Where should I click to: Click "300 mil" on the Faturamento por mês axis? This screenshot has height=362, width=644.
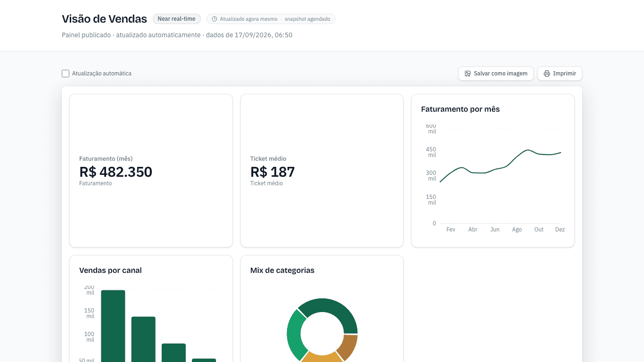(x=431, y=176)
